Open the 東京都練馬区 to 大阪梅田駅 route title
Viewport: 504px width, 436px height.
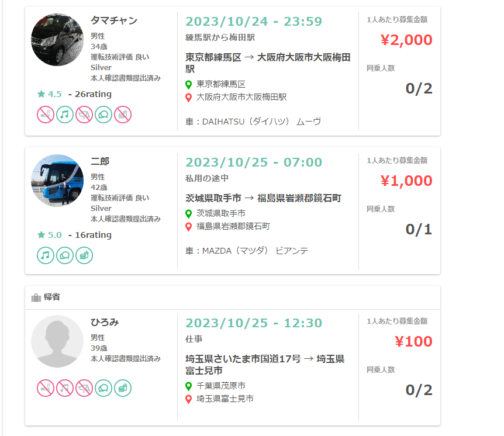(x=268, y=63)
